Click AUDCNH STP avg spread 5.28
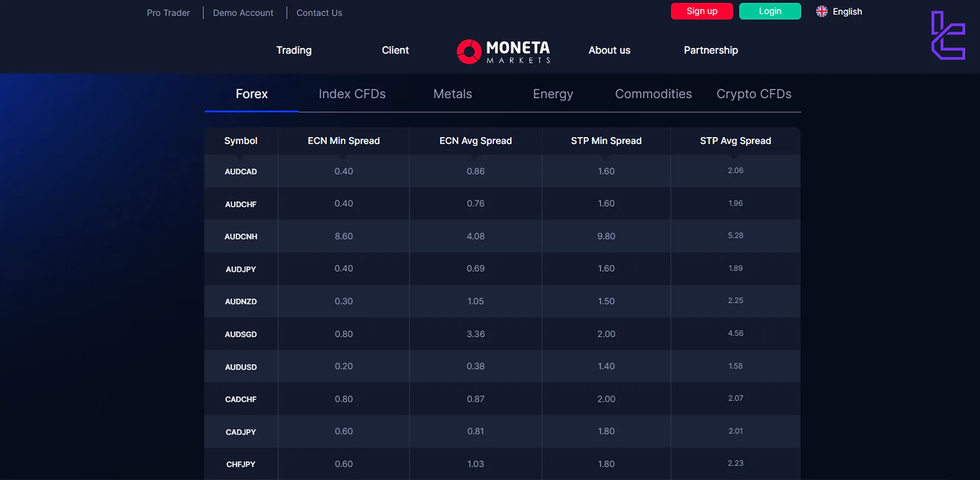The width and height of the screenshot is (980, 480). tap(736, 235)
